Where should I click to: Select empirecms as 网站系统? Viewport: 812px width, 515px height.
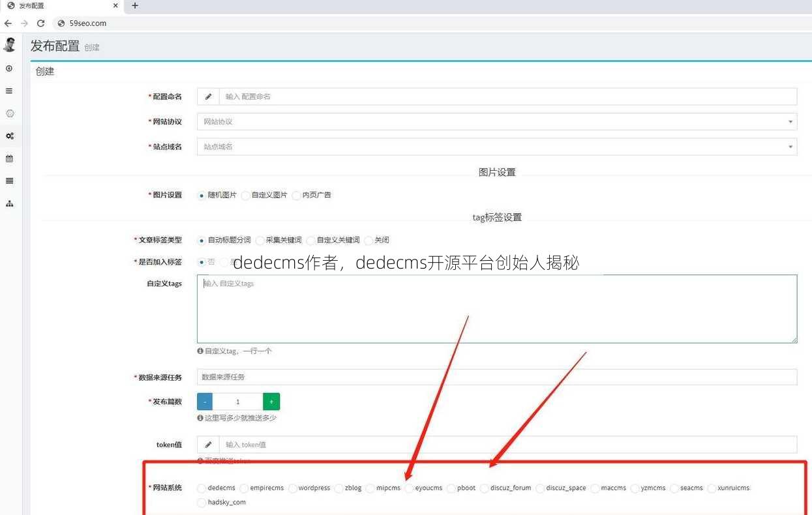(x=244, y=488)
